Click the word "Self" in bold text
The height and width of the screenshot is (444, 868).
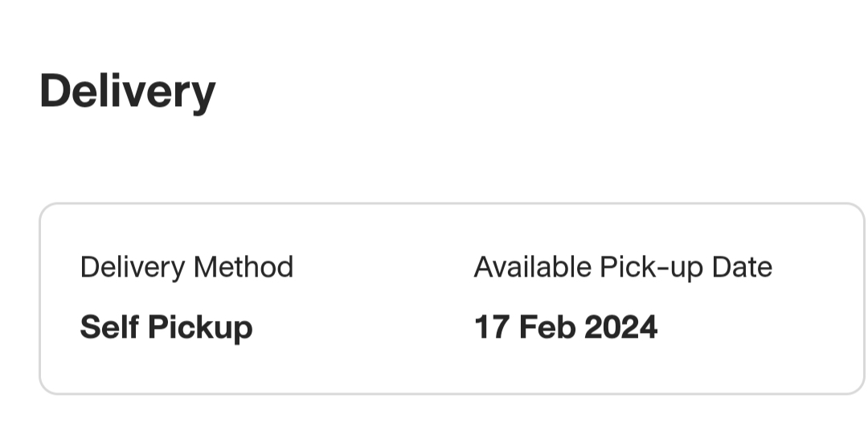(108, 327)
